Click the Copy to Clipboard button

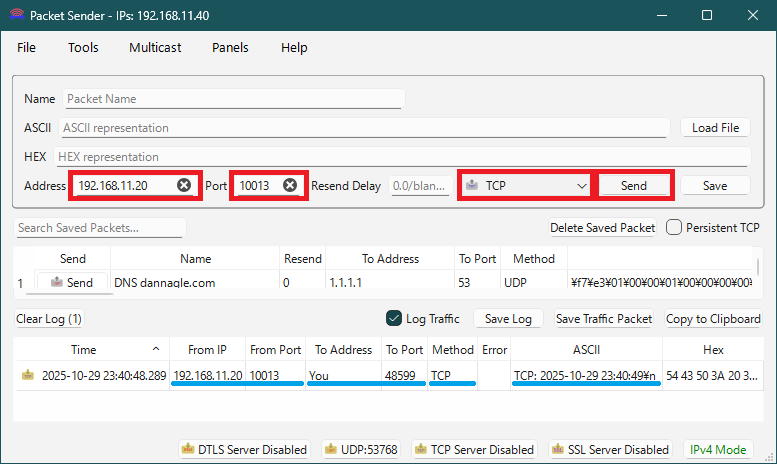tap(712, 319)
